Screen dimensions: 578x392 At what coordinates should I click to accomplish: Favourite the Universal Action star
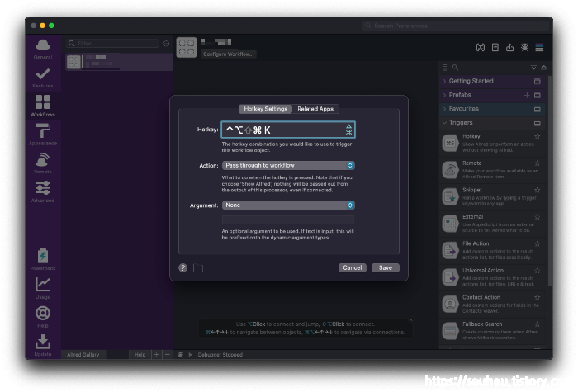[x=537, y=271]
